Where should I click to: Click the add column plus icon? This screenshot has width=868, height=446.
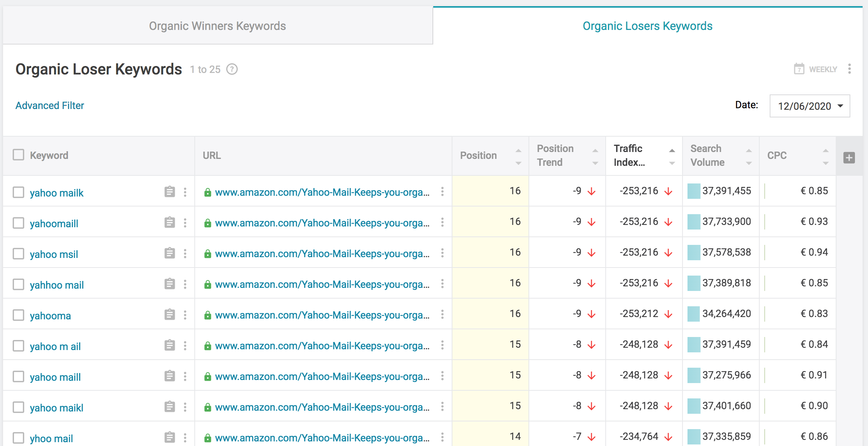849,158
